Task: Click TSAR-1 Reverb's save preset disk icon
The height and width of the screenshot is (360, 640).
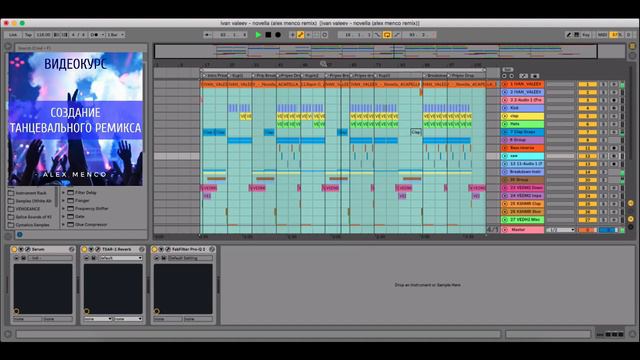Action: click(93, 258)
